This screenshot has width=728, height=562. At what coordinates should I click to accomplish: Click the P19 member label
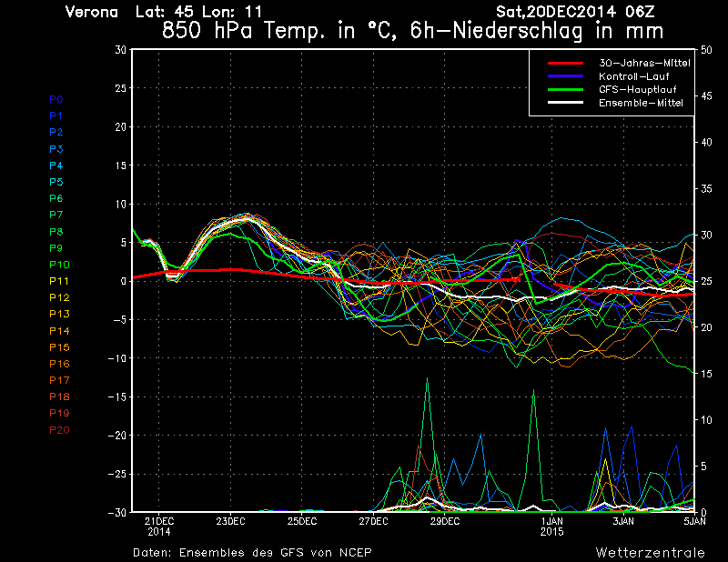pos(59,413)
